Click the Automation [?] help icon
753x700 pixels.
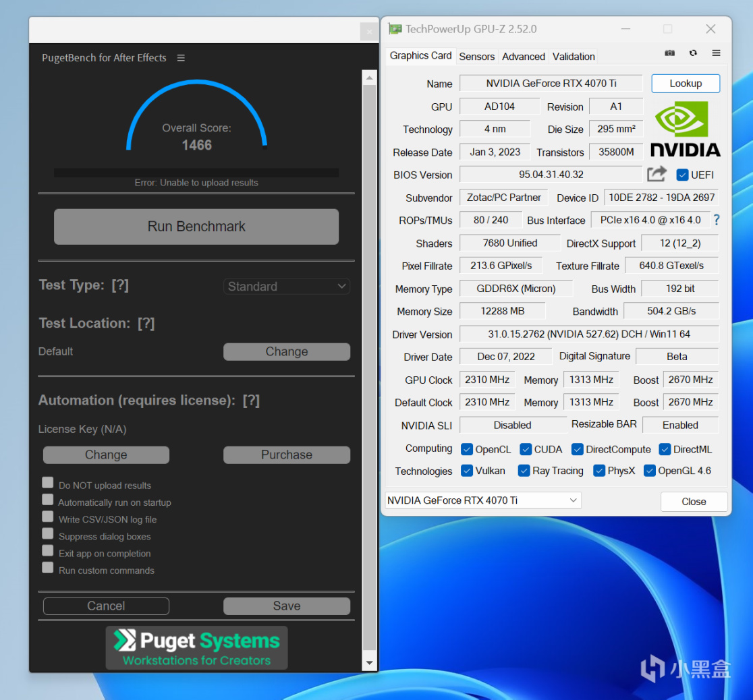pos(251,401)
